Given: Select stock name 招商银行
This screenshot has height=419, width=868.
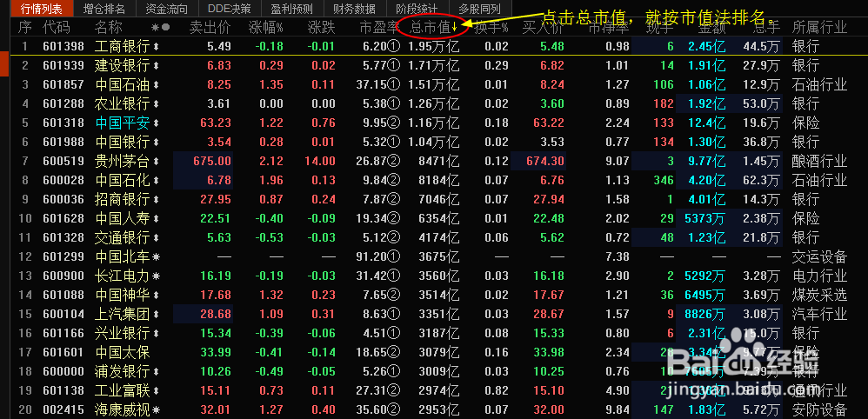Looking at the screenshot, I should point(123,200).
